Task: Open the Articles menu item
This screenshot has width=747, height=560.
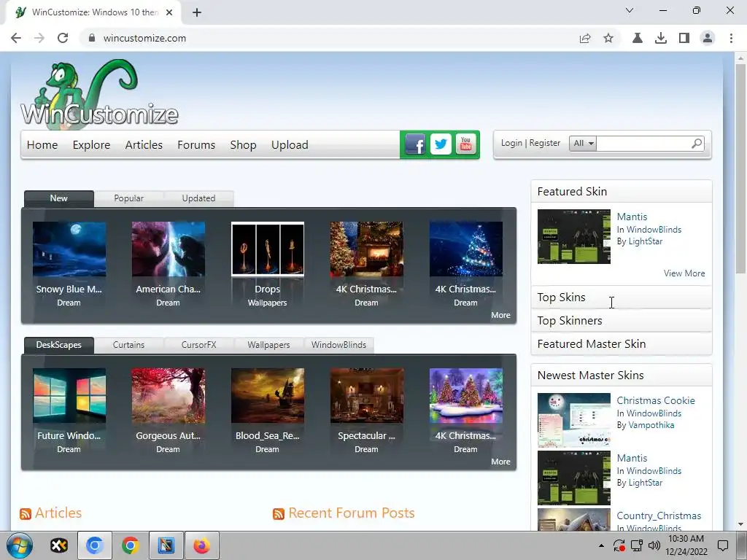Action: (144, 145)
